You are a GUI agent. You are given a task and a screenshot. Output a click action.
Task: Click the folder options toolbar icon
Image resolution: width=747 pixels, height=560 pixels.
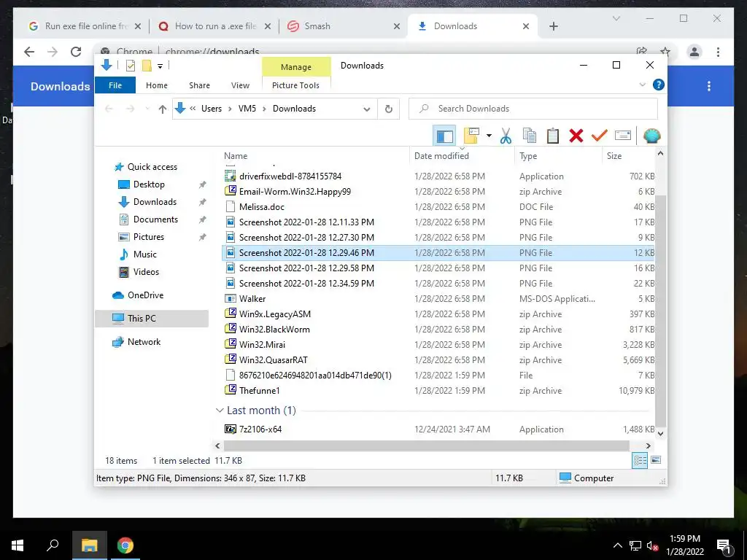471,136
